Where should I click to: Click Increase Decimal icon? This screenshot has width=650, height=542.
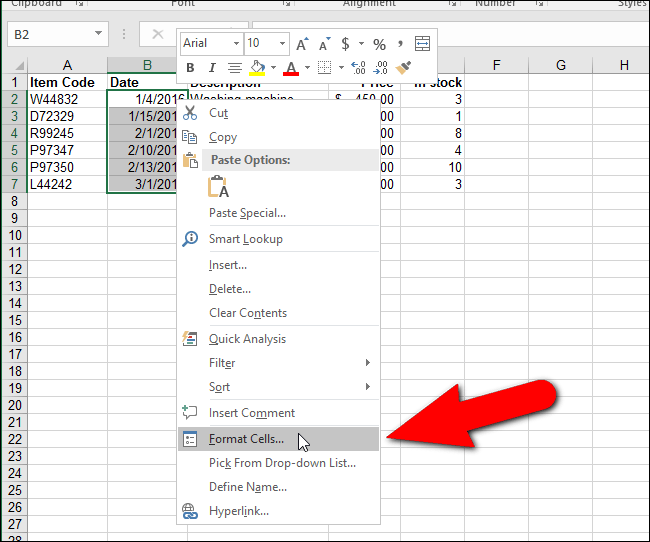click(x=358, y=67)
